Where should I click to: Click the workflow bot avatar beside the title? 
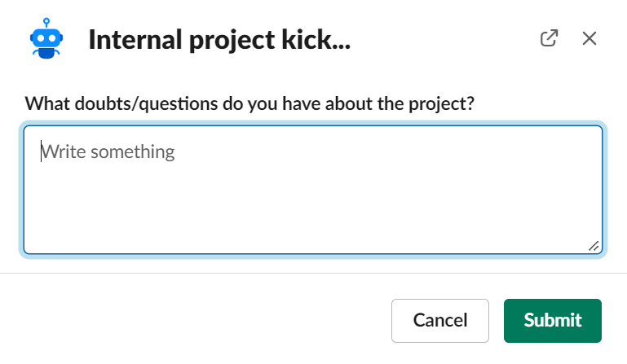(x=46, y=38)
